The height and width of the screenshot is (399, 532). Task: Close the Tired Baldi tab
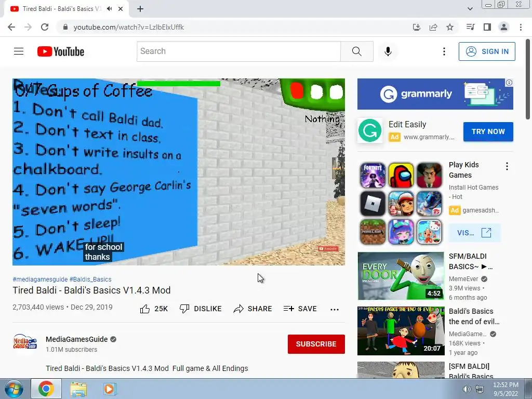point(121,9)
